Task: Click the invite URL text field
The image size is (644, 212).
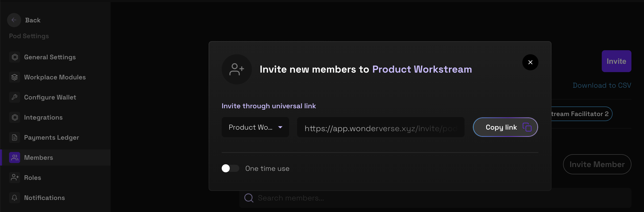Action: (380, 128)
